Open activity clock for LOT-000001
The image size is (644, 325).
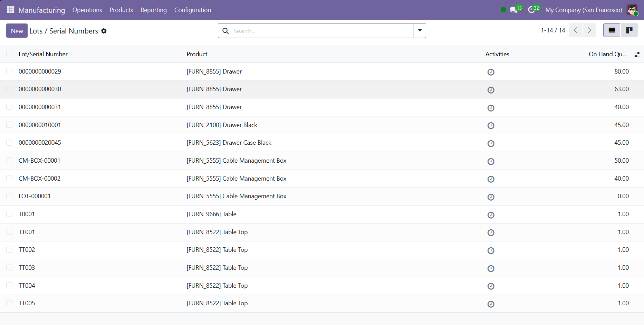pyautogui.click(x=491, y=197)
